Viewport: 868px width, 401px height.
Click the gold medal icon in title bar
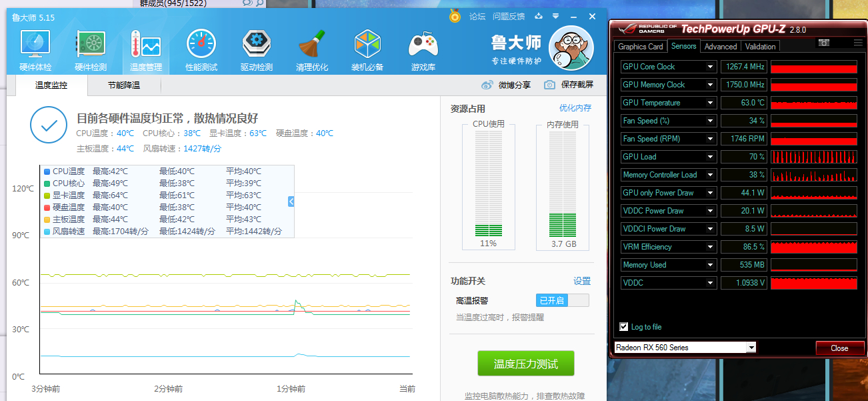[x=455, y=15]
